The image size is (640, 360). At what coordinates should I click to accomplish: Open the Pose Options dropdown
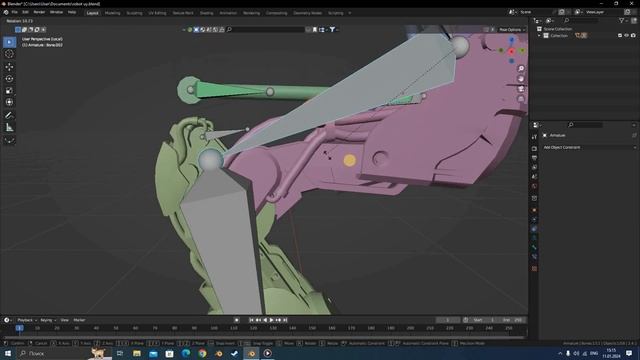pos(512,29)
